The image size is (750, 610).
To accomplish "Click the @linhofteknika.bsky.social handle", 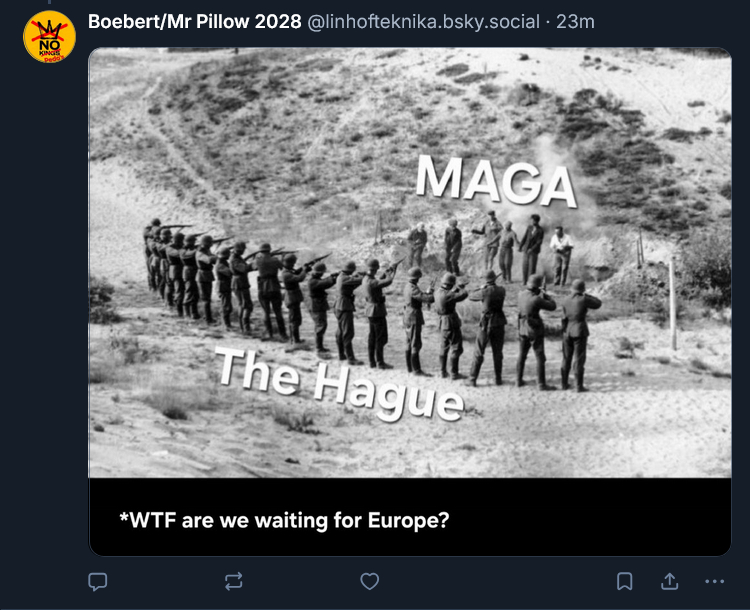I will [x=423, y=22].
